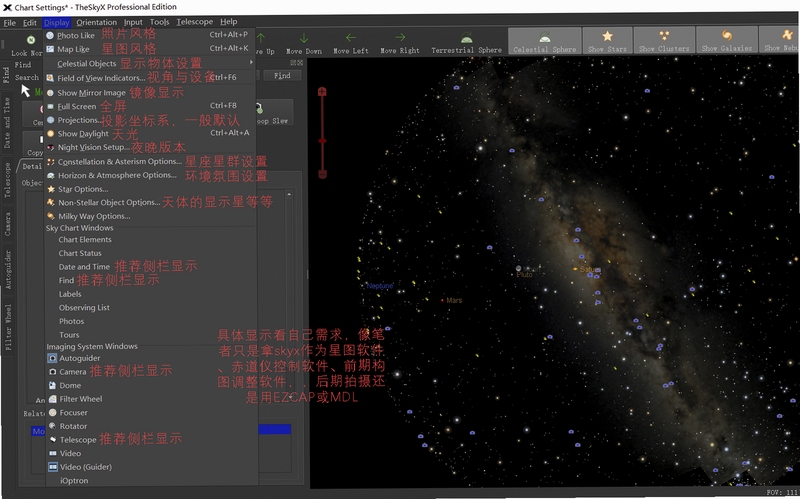Screen dimensions: 800x499
Task: Open the Tools menu
Action: (159, 22)
